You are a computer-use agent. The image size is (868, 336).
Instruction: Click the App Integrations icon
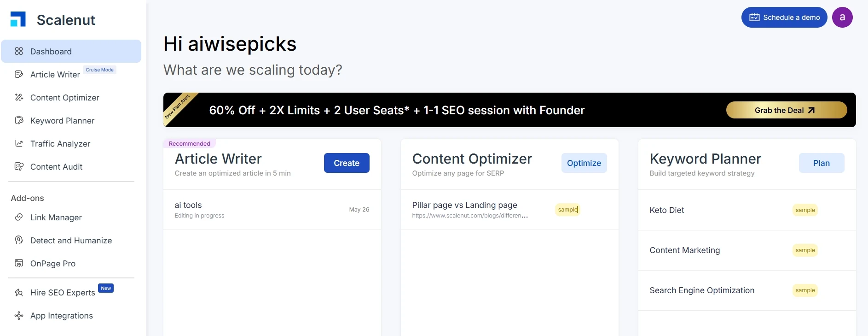(x=19, y=316)
